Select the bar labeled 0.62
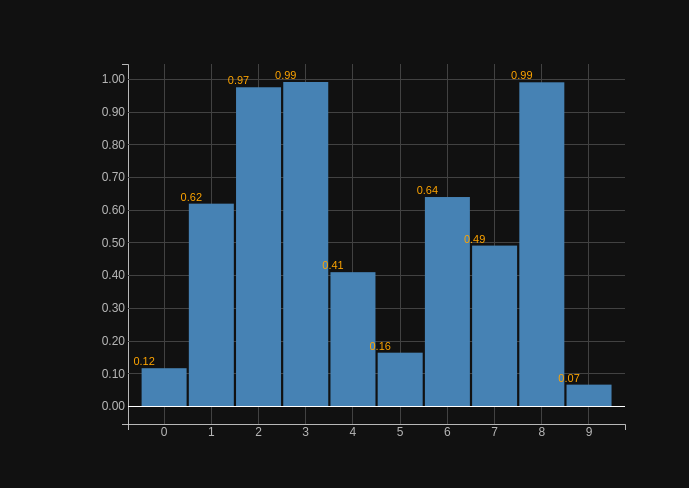Image resolution: width=689 pixels, height=488 pixels. click(211, 305)
